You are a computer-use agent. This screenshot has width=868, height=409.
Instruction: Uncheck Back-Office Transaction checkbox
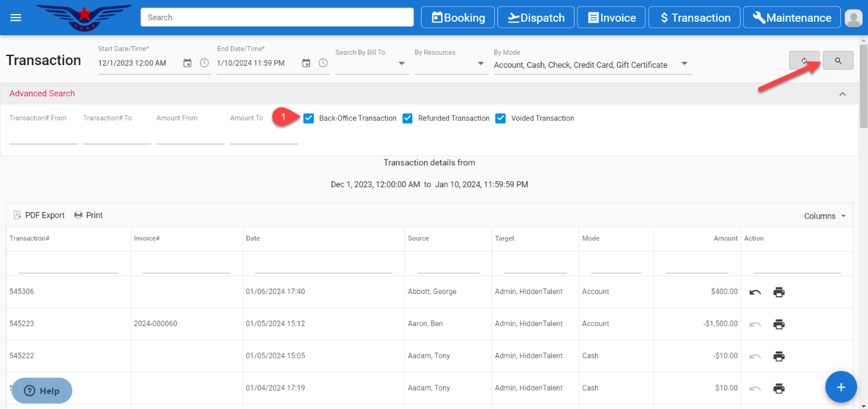[309, 118]
